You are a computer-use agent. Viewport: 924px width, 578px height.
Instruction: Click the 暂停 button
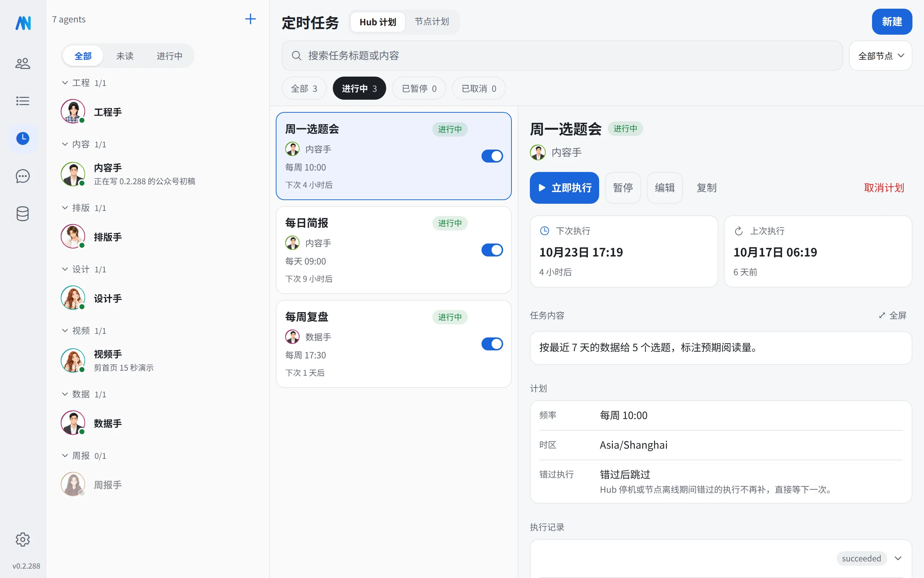pyautogui.click(x=623, y=188)
